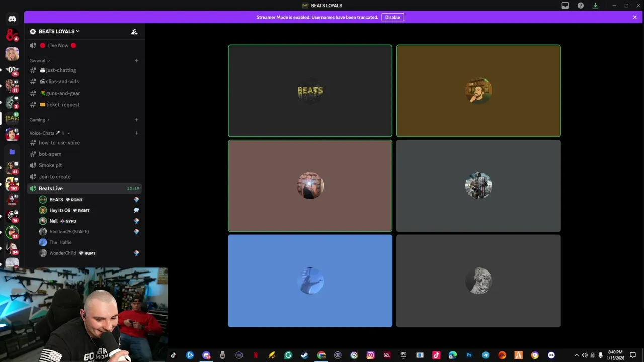The height and width of the screenshot is (362, 644).
Task: Select user RiotTom25 (STAFF) in voice list
Action: 89,232
